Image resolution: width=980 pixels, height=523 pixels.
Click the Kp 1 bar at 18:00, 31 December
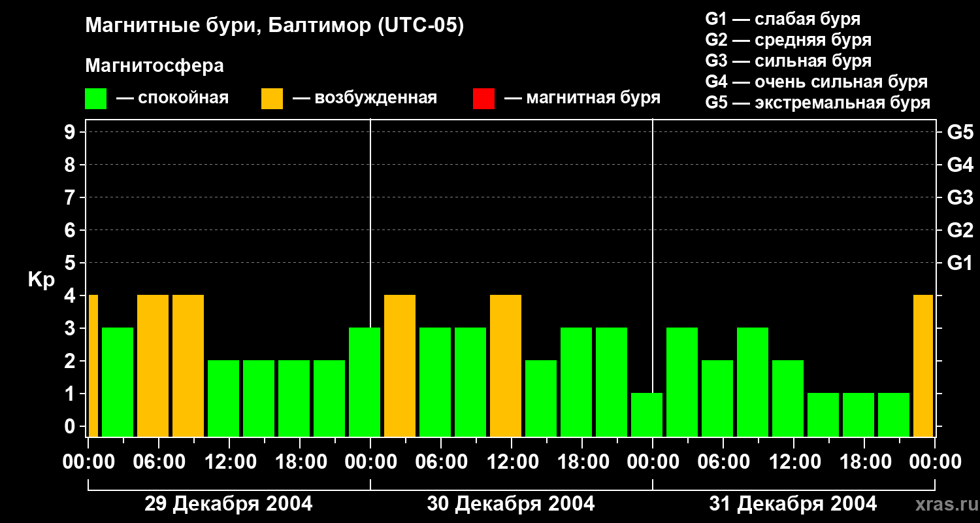tap(858, 414)
